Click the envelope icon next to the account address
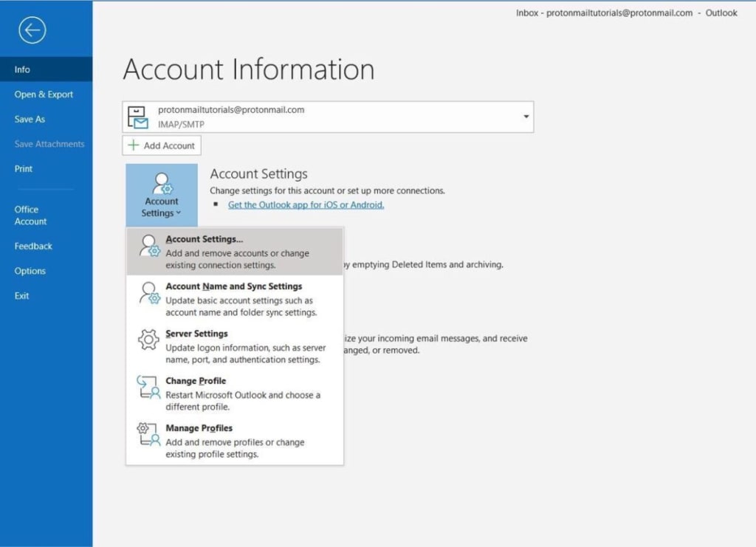The image size is (756, 547). [138, 116]
